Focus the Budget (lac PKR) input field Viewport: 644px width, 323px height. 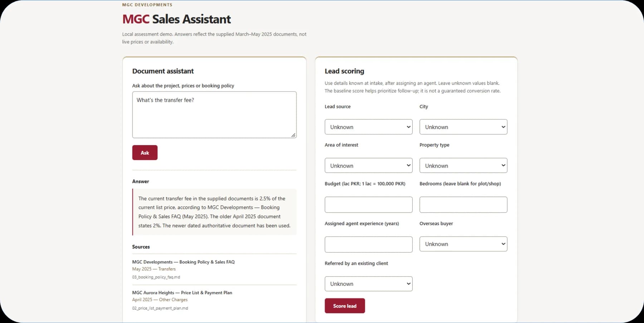point(369,205)
